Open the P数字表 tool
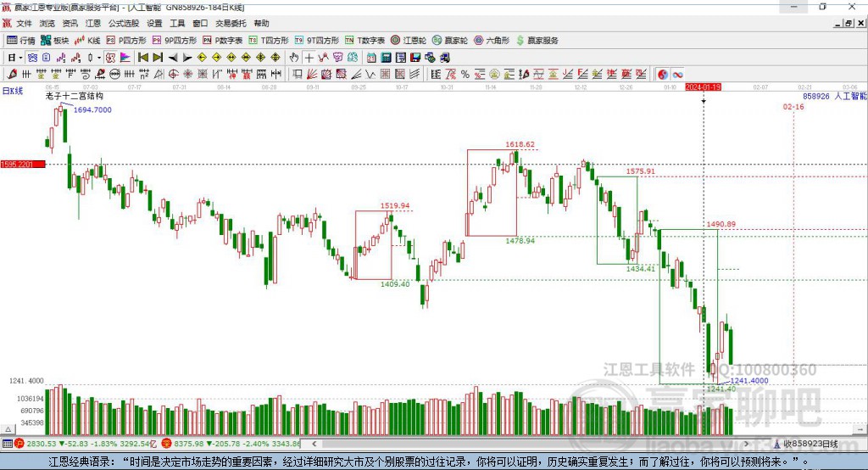 (x=223, y=41)
